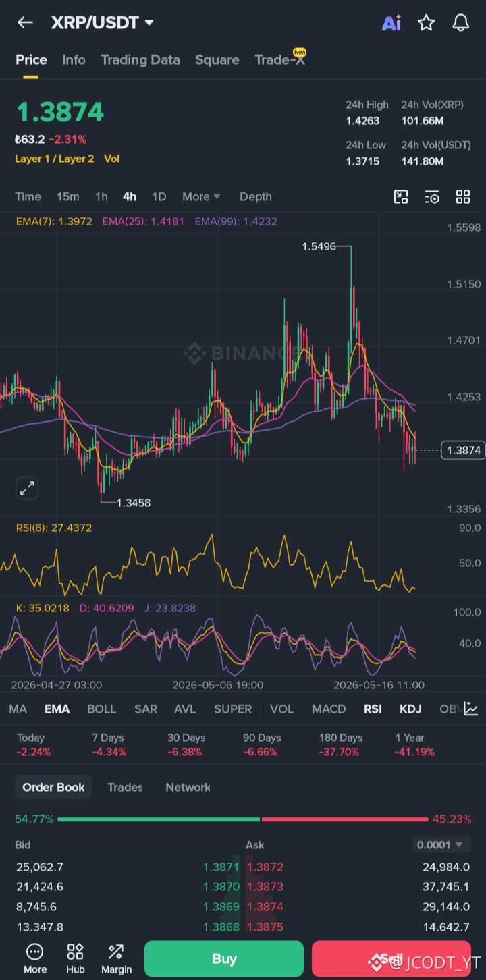Tap the RSI(6) legend value
Screen dimensions: 486x980
54,528
